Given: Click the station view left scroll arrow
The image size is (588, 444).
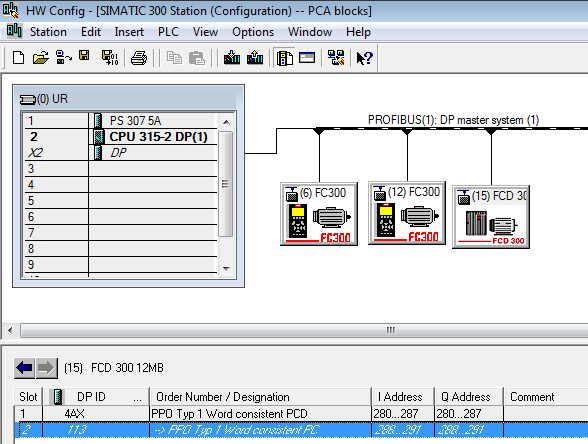Looking at the screenshot, I should click(x=10, y=330).
